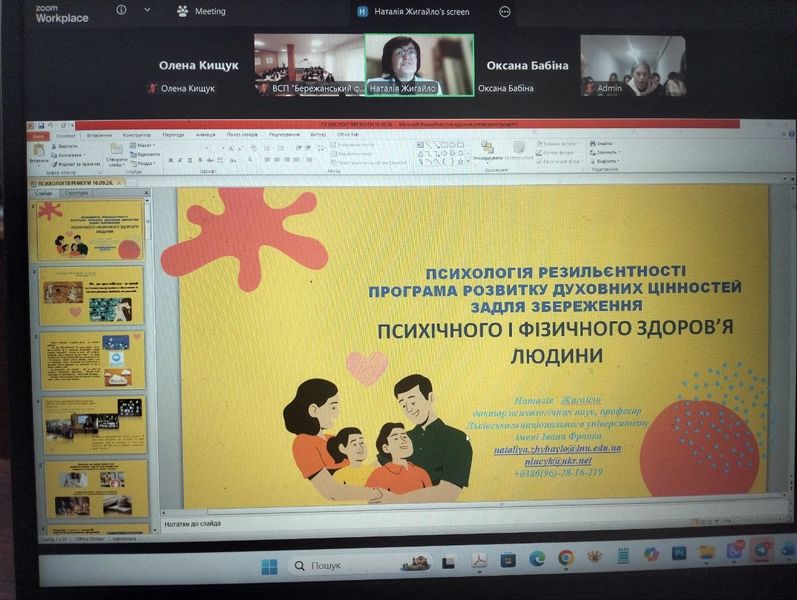Open the Макет layout dropdown
797x600 pixels.
point(142,145)
